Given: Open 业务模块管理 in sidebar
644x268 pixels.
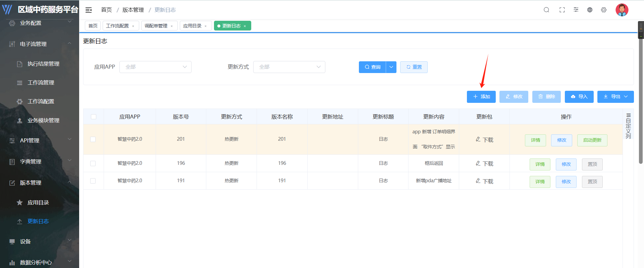Looking at the screenshot, I should coord(40,120).
